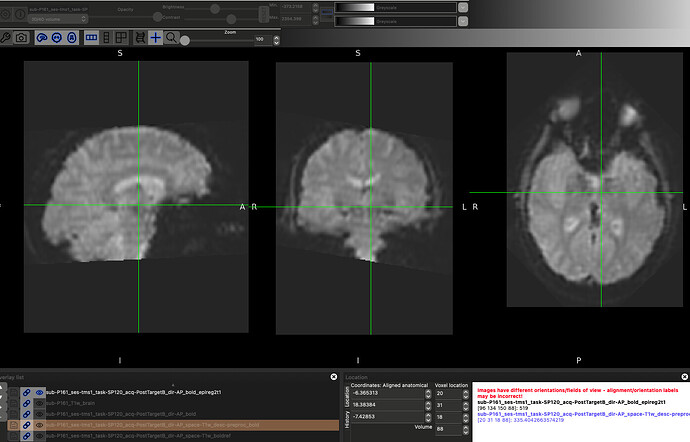This screenshot has width=690, height=442.
Task: Hide the bold_epireg2t1 overlay eye icon
Action: pos(39,392)
